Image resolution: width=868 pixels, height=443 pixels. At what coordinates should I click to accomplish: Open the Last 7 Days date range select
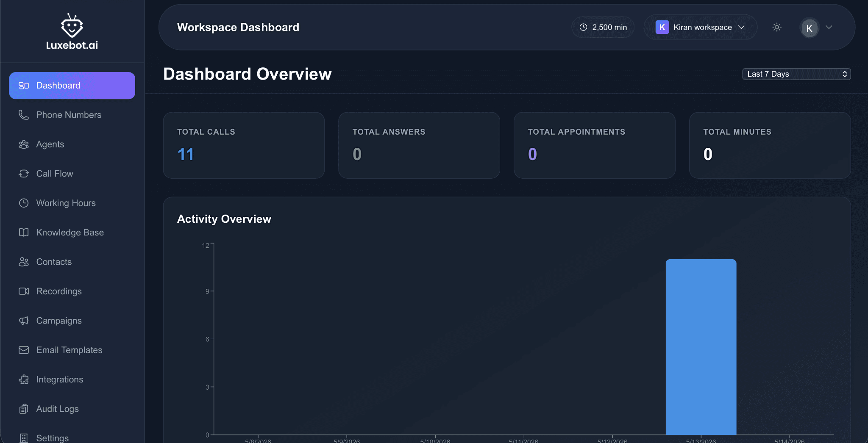[x=796, y=74]
